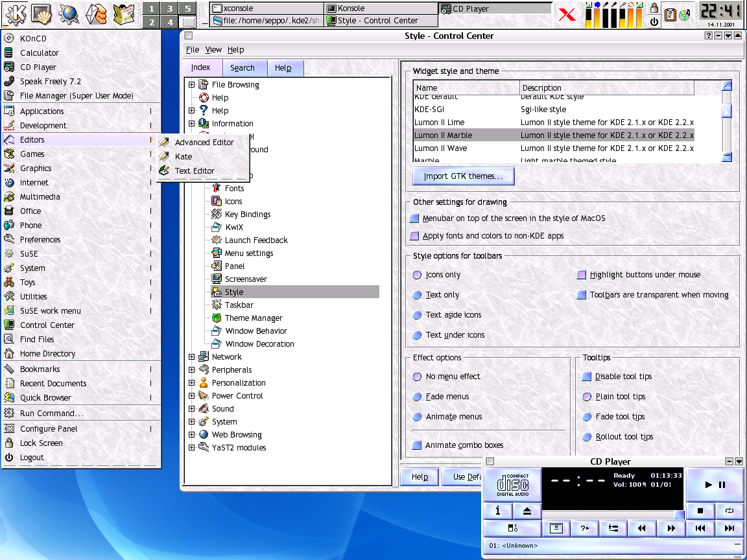Select Fonts in the control center tree
Screen dimensions: 747x560
pyautogui.click(x=234, y=189)
